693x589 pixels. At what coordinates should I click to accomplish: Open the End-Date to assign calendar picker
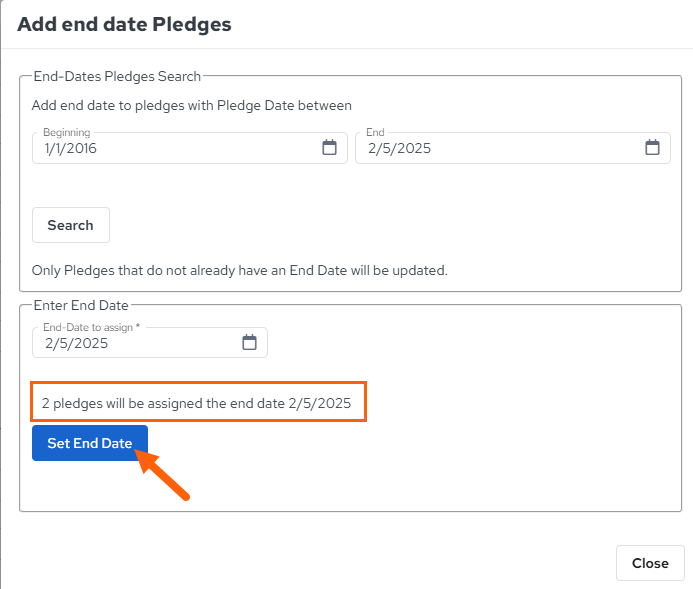tap(249, 342)
